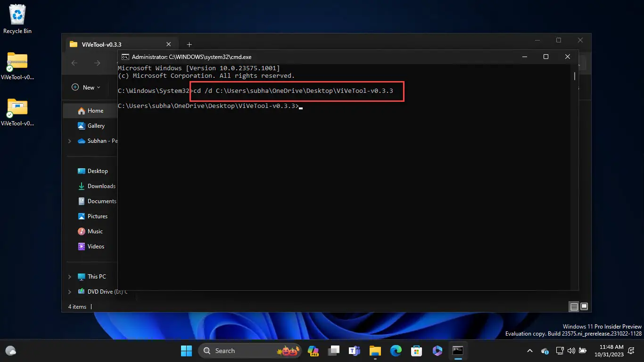Open network settings tray icon
This screenshot has width=644, height=362.
point(560,351)
